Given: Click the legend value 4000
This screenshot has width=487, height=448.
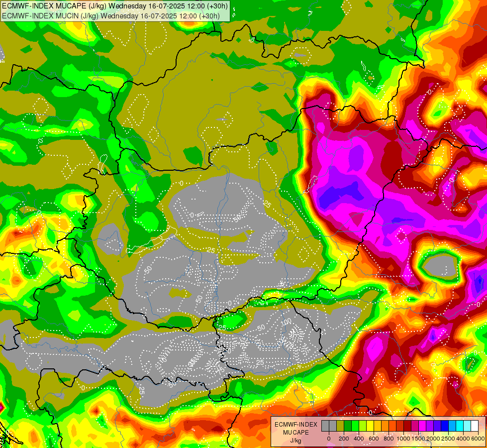Looking at the screenshot, I should click(463, 439).
